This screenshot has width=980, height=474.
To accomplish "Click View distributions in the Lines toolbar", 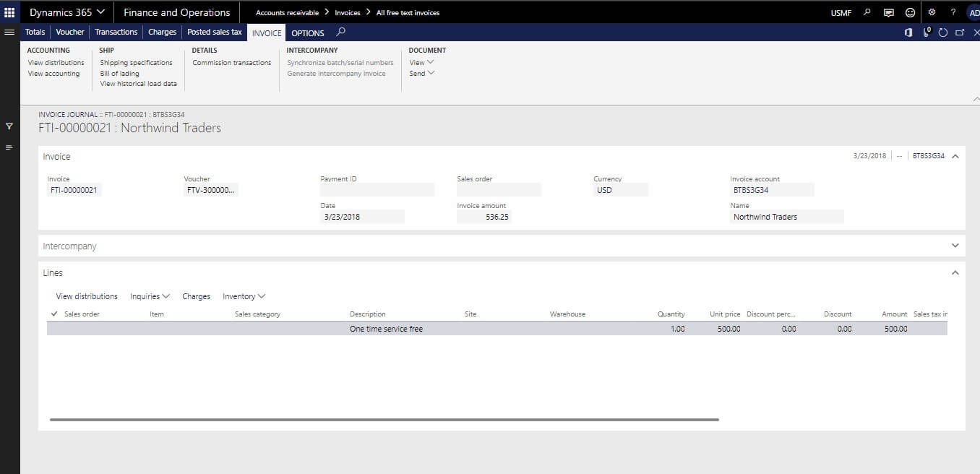I will [x=87, y=296].
